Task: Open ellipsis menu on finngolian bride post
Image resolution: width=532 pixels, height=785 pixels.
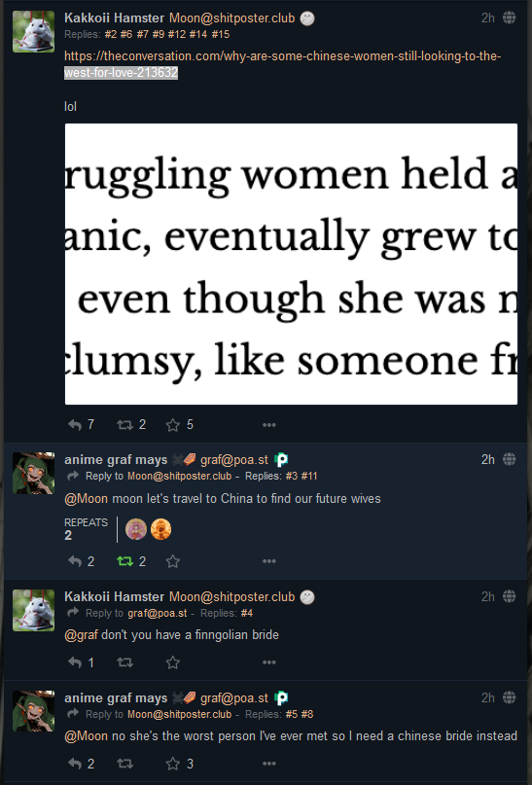Action: (269, 662)
